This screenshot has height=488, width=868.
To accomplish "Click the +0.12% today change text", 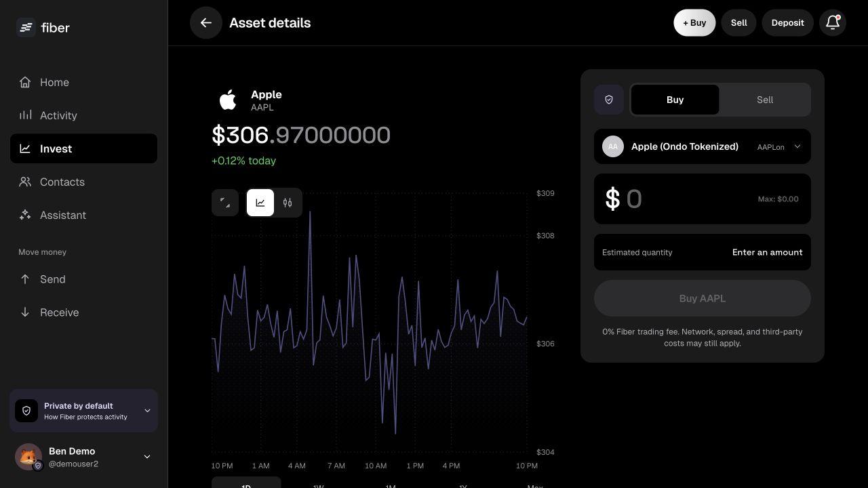I will pyautogui.click(x=243, y=161).
